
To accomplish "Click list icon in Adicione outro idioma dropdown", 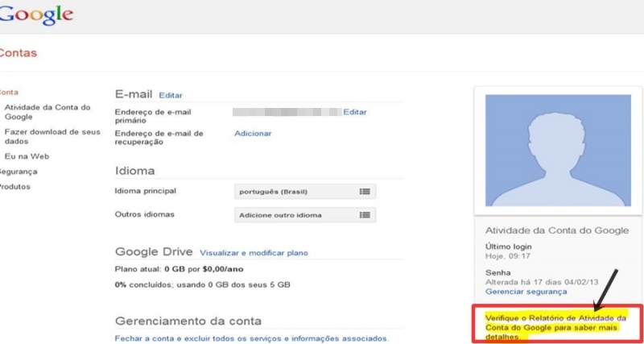I will click(365, 215).
